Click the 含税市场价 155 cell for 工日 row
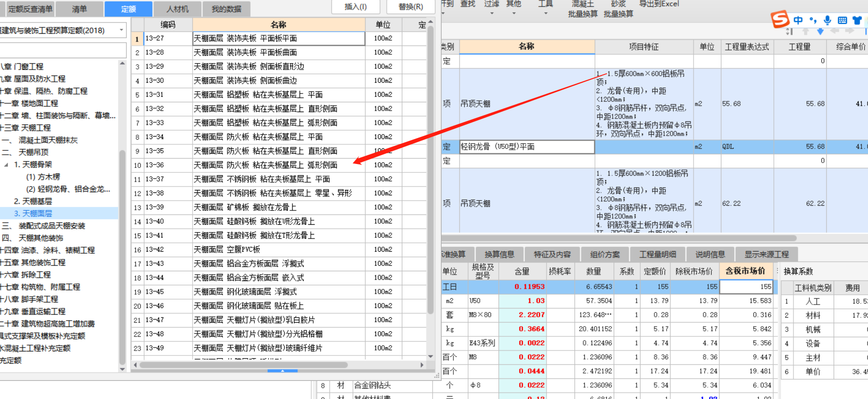Screen dimensions: 868x399 tap(746, 286)
